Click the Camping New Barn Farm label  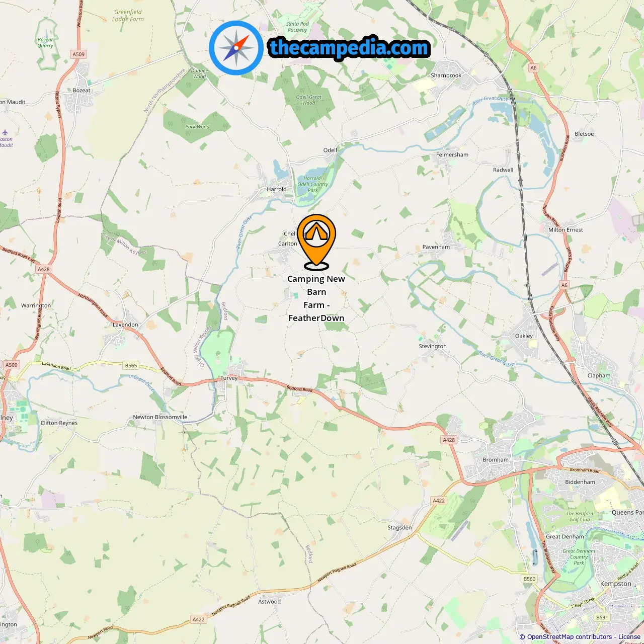[x=316, y=298]
